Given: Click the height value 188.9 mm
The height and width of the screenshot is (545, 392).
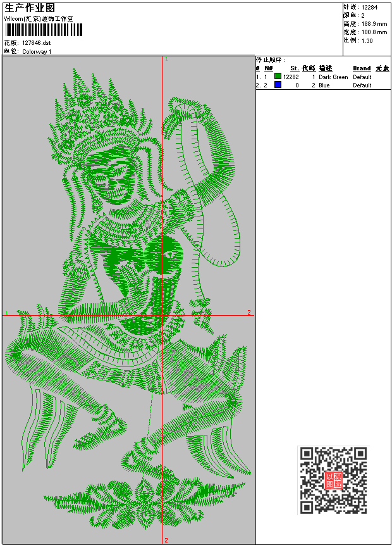Looking at the screenshot, I should pyautogui.click(x=374, y=24).
